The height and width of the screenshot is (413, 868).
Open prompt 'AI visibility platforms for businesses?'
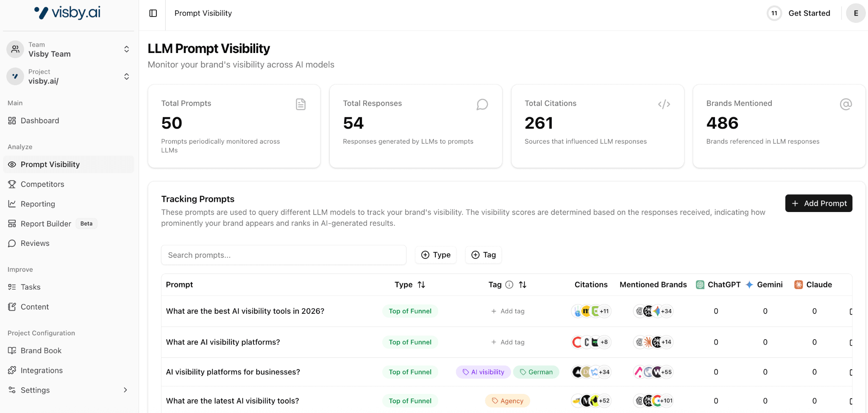coord(233,372)
